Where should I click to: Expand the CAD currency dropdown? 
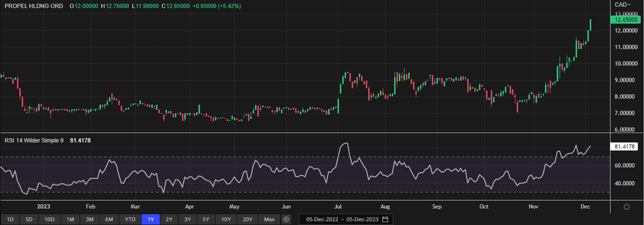click(623, 4)
